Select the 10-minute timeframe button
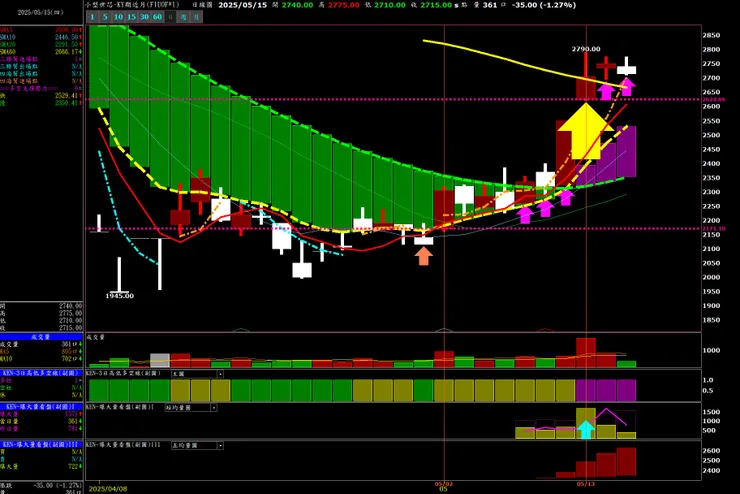The height and width of the screenshot is (494, 740). point(118,17)
